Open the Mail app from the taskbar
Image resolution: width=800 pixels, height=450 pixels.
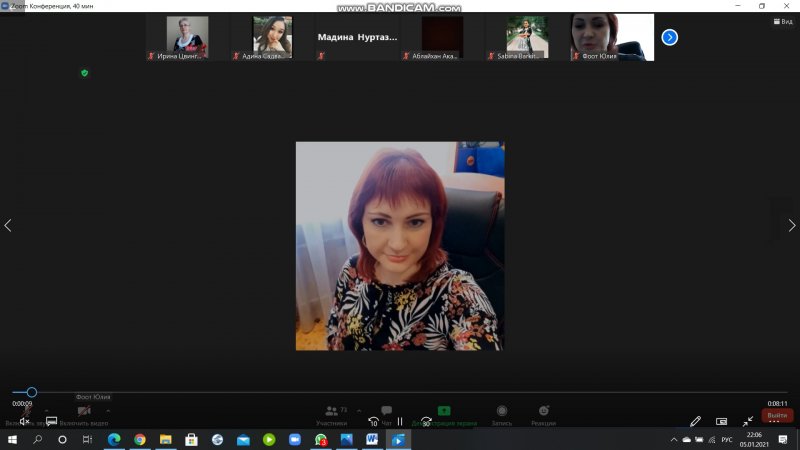pyautogui.click(x=243, y=439)
